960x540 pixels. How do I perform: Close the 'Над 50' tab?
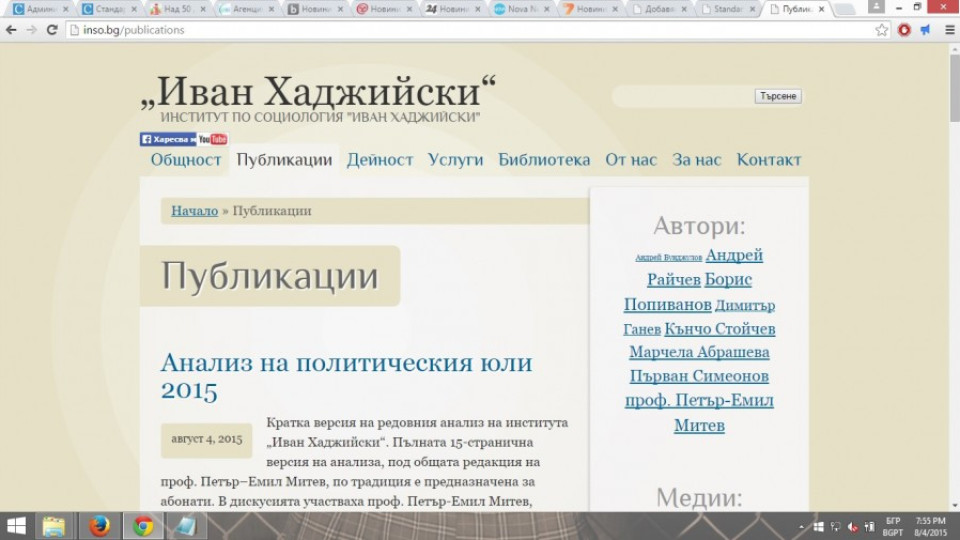coord(203,9)
